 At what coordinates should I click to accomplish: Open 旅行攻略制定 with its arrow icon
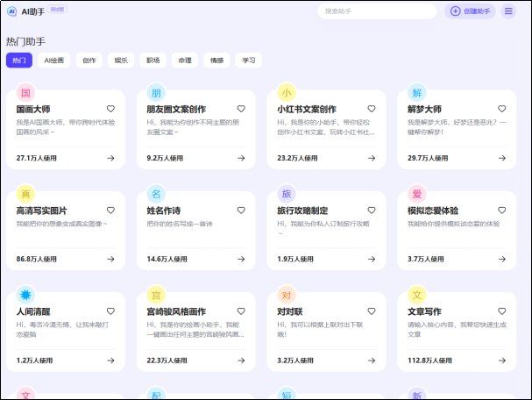pyautogui.click(x=372, y=259)
